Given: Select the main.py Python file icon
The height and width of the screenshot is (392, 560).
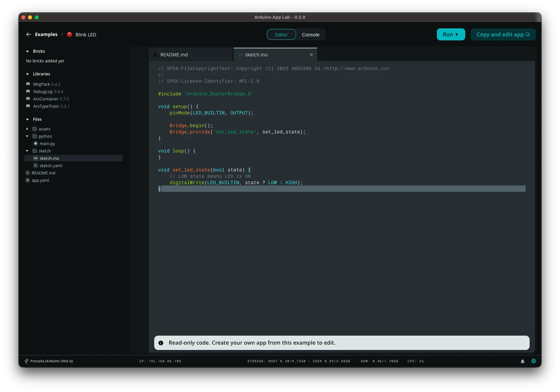Looking at the screenshot, I should [x=35, y=143].
